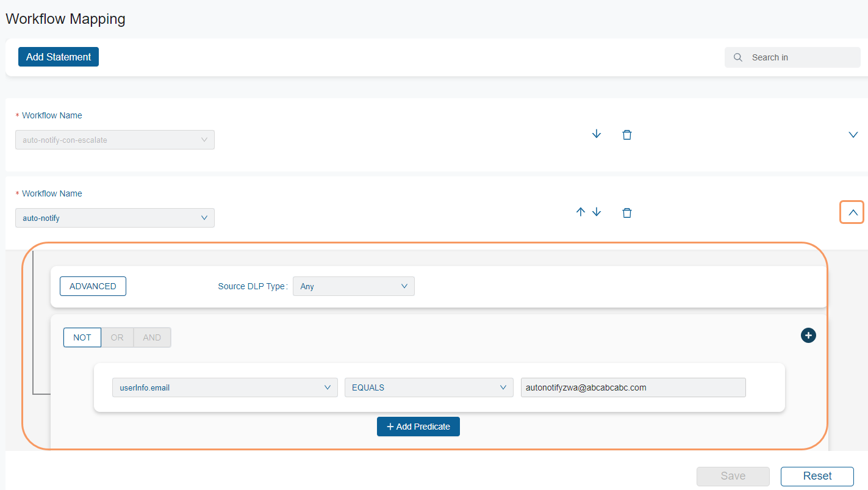Collapse the auto-notify statement details
This screenshot has height=490, width=868.
tap(853, 212)
